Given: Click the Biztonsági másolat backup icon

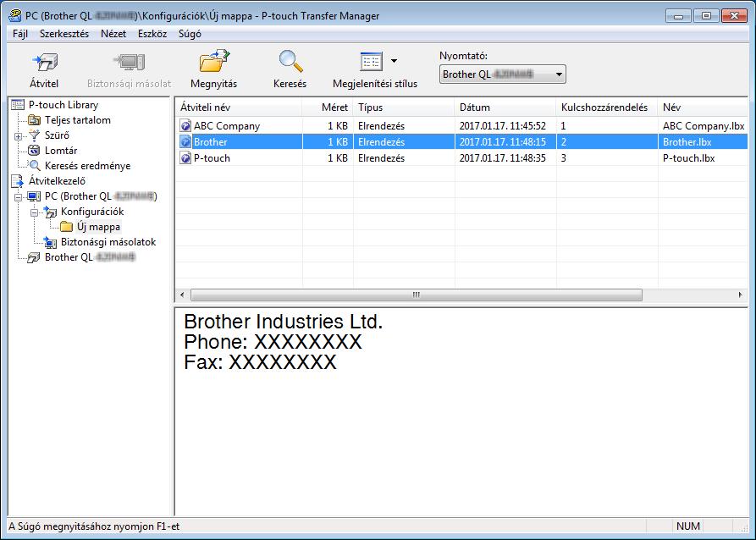Looking at the screenshot, I should click(129, 62).
